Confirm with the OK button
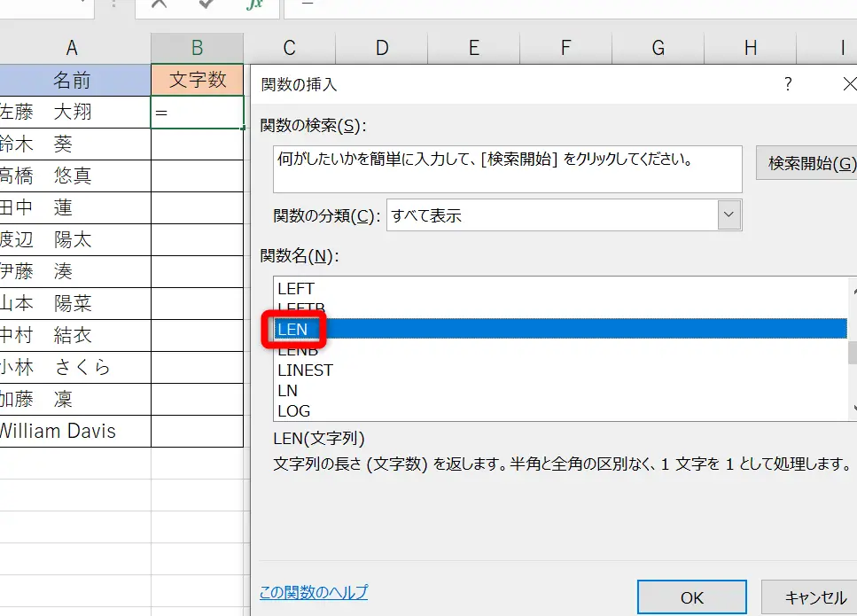Viewport: 857px width, 616px height. 691,597
